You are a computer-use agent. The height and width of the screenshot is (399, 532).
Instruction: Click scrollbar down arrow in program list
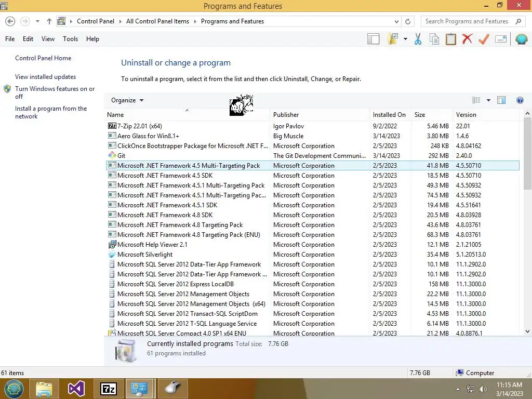tap(527, 331)
